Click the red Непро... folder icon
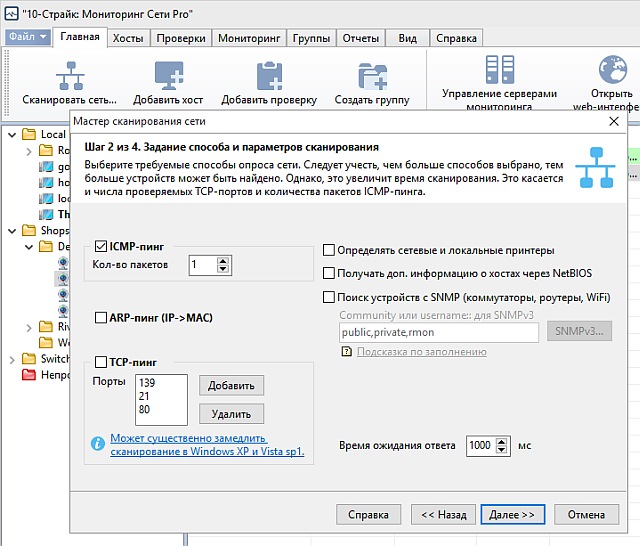This screenshot has width=640, height=546. click(x=29, y=375)
